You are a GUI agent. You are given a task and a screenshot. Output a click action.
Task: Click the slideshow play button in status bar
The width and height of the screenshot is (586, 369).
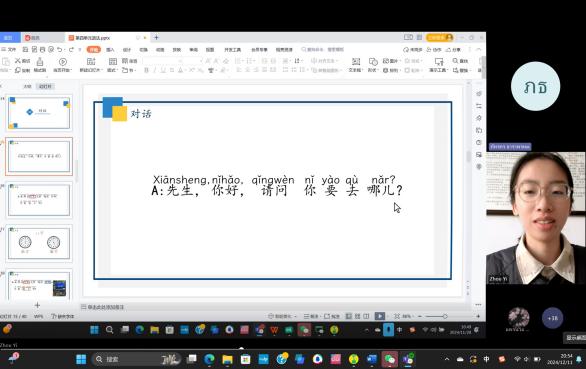coord(380,316)
